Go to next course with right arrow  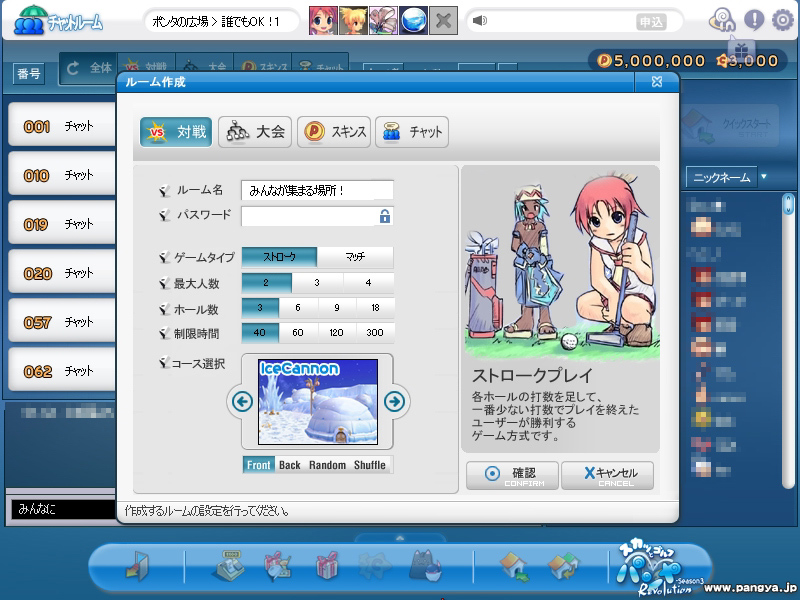pyautogui.click(x=395, y=401)
